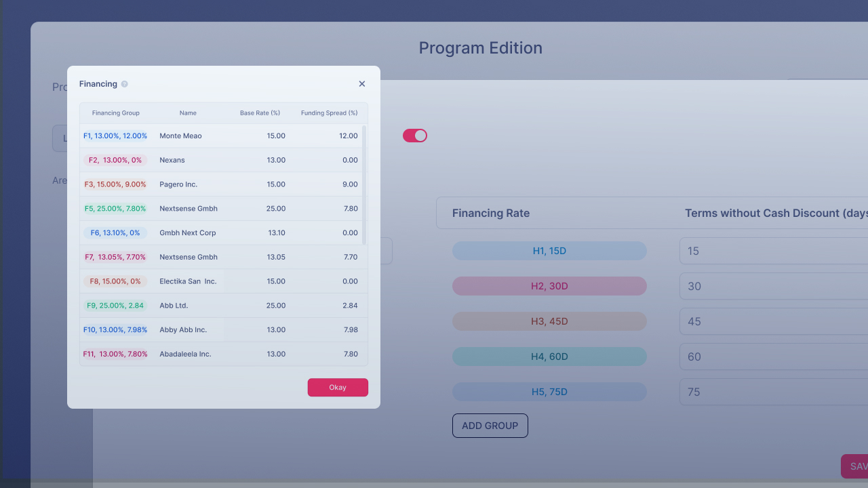The height and width of the screenshot is (488, 868).
Task: Select tag F6, 13.10%, 0%
Action: (x=115, y=233)
